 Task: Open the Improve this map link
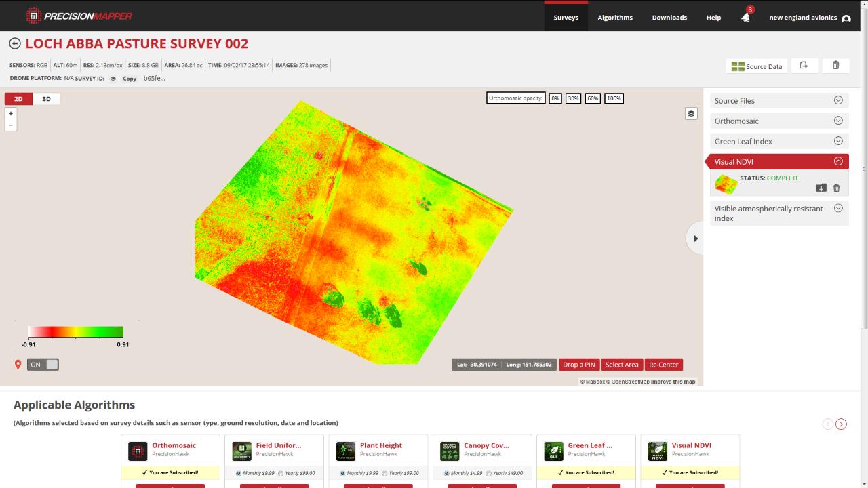coord(673,382)
